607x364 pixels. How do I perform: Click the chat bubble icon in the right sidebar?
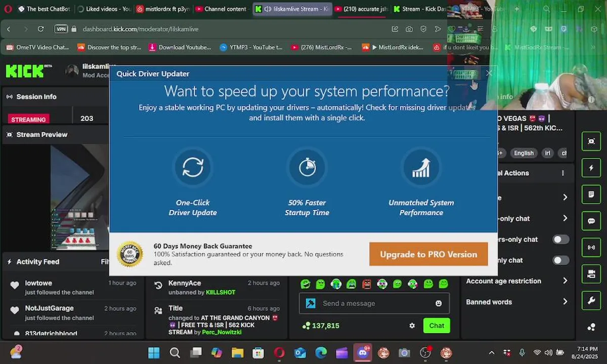click(591, 221)
